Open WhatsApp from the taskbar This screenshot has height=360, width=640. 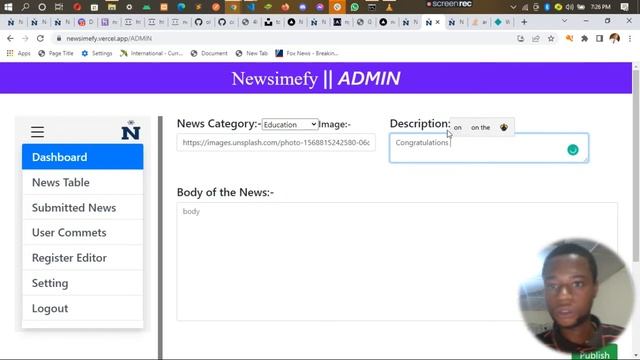(355, 7)
